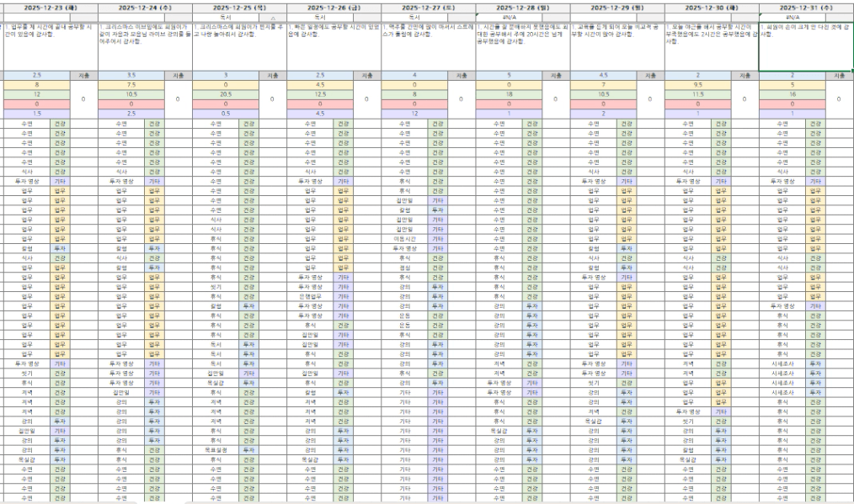This screenshot has width=854, height=504.
Task: Select the blue 4 cell under 2025-12-27
Action: (x=414, y=76)
